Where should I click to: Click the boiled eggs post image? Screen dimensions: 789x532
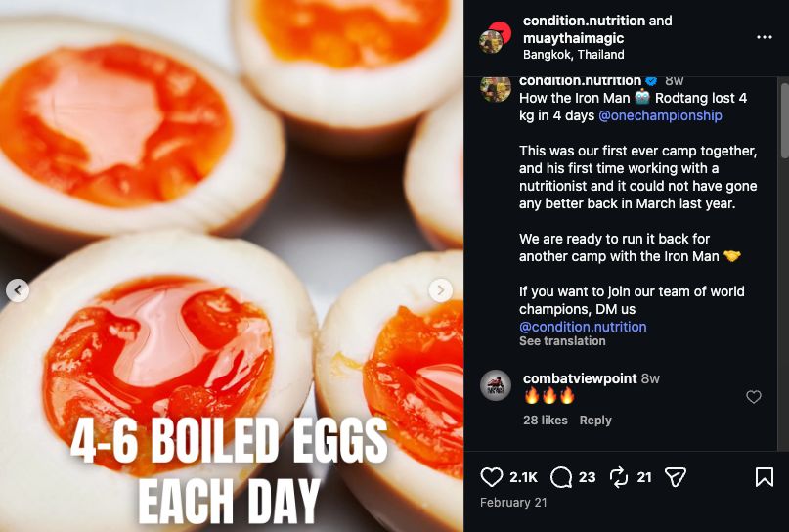pos(232,196)
